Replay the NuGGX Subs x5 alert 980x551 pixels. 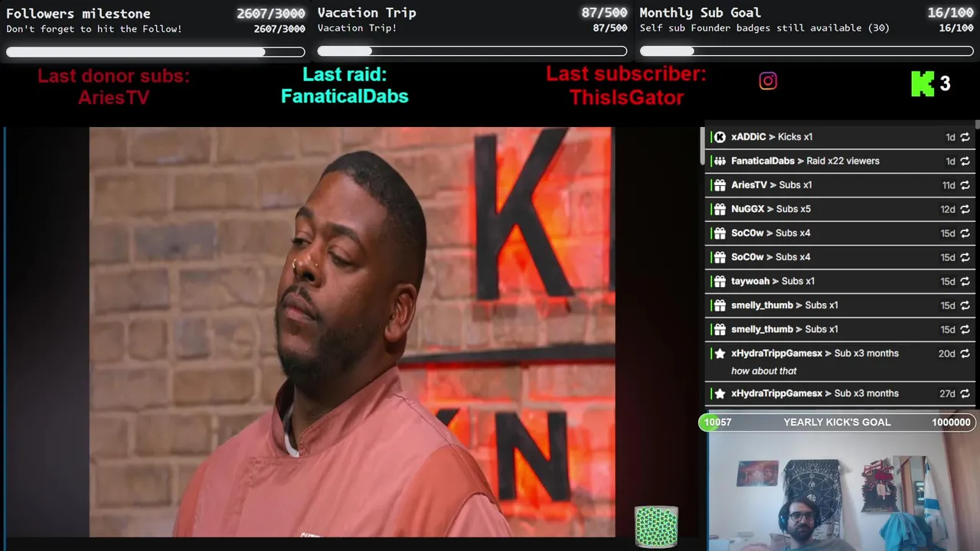point(965,209)
